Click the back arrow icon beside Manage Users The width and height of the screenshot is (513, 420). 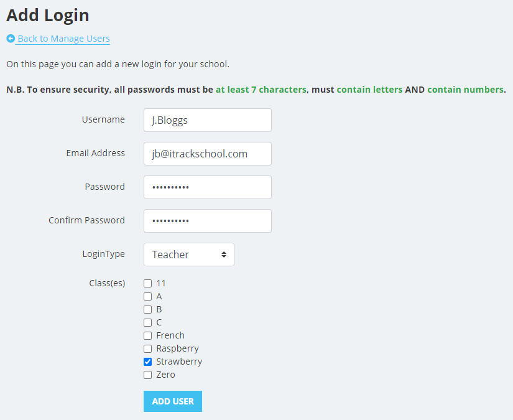pyautogui.click(x=10, y=39)
